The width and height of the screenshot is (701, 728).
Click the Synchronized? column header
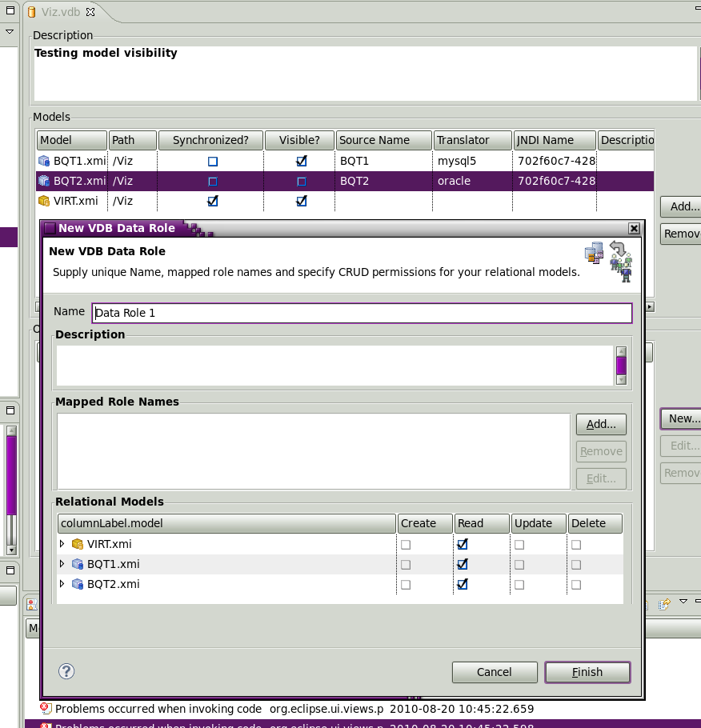click(211, 140)
